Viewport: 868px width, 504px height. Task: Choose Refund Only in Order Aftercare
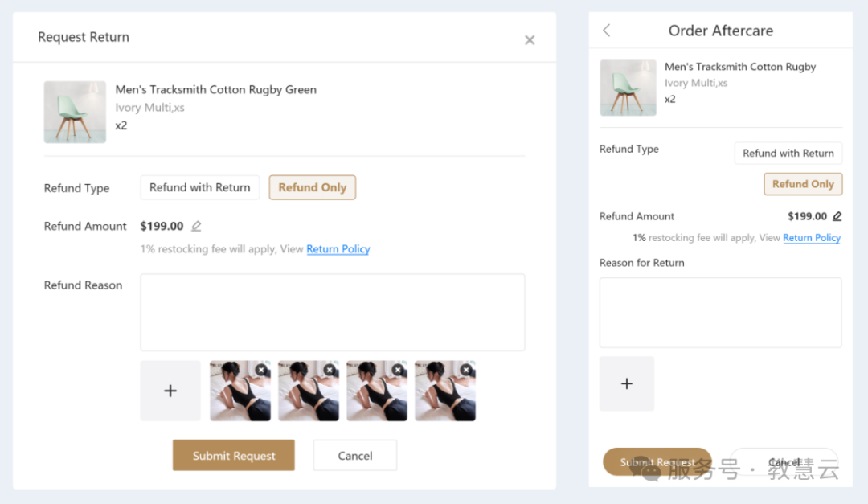803,184
